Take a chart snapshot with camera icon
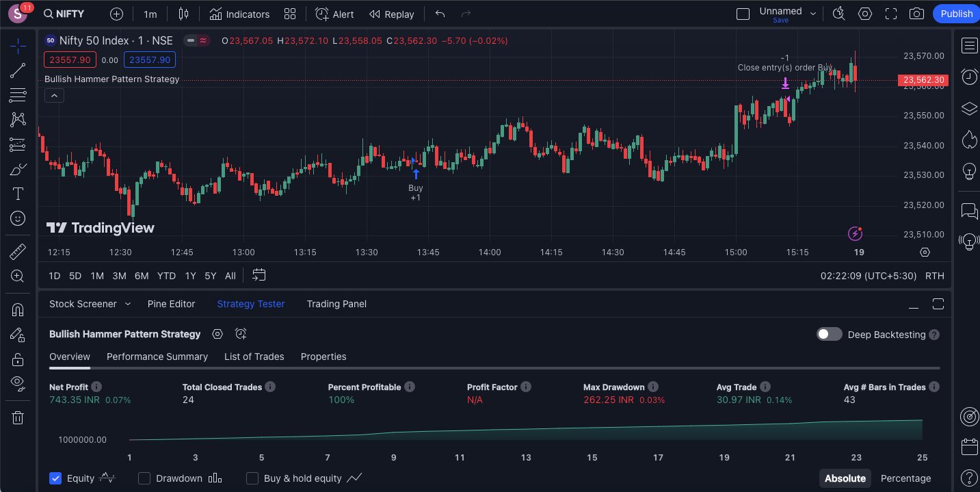The height and width of the screenshot is (492, 980). tap(916, 14)
